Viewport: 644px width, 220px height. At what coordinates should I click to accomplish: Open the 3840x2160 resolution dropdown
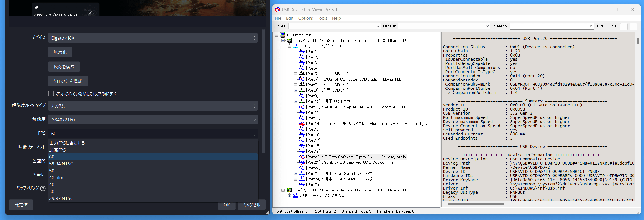pyautogui.click(x=153, y=120)
